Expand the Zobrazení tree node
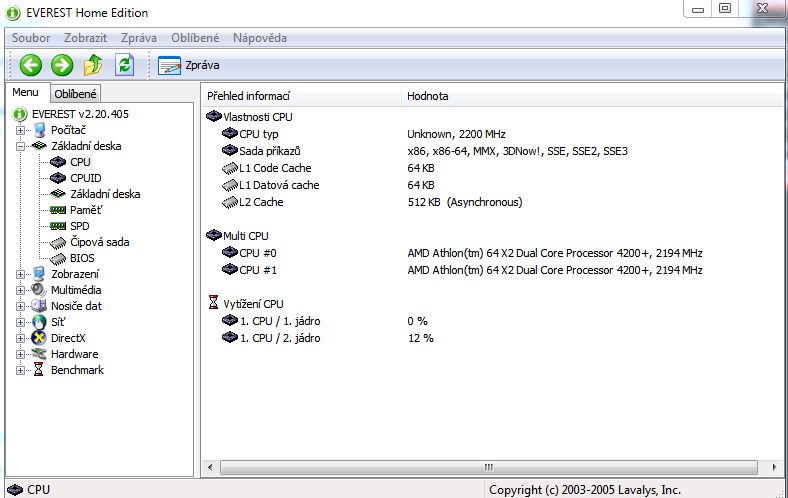The image size is (788, 498). pyautogui.click(x=20, y=274)
